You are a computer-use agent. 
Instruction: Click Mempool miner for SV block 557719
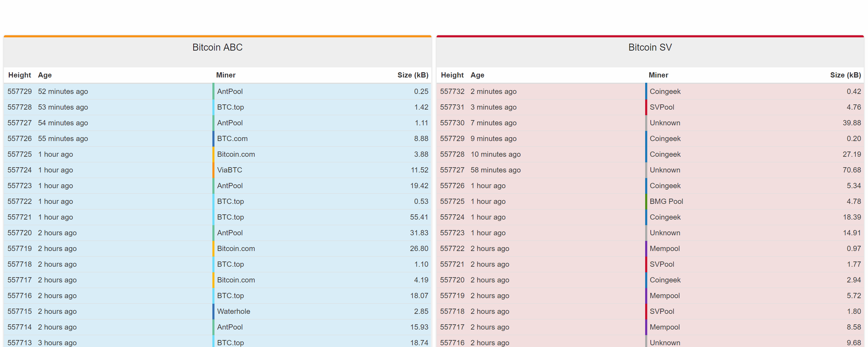665,296
